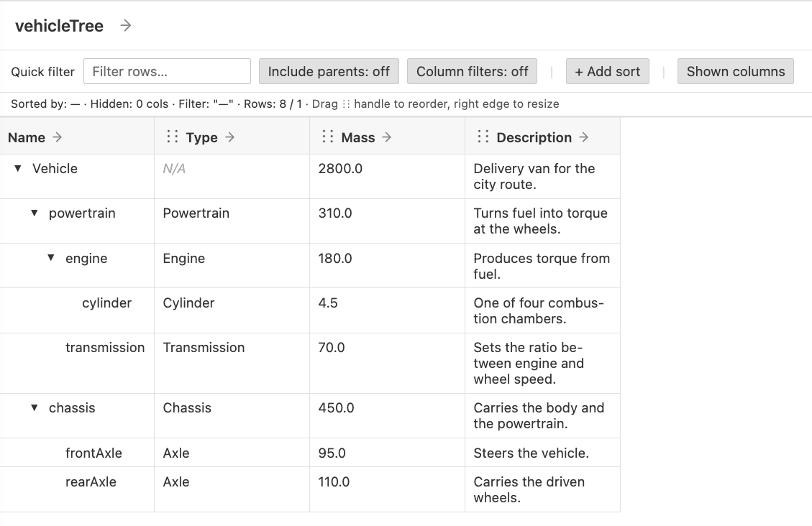Click description 'Steers the vehicle.'
The image size is (812, 526).
pyautogui.click(x=532, y=453)
